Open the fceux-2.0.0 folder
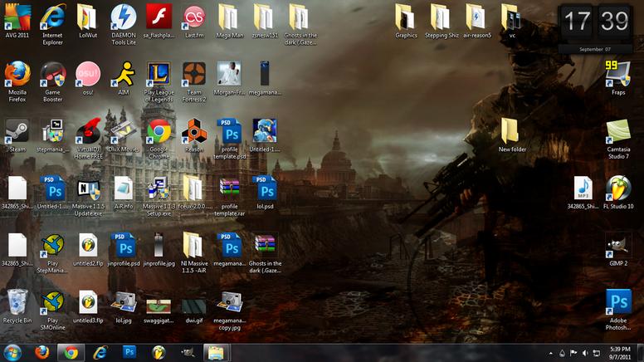 194,192
